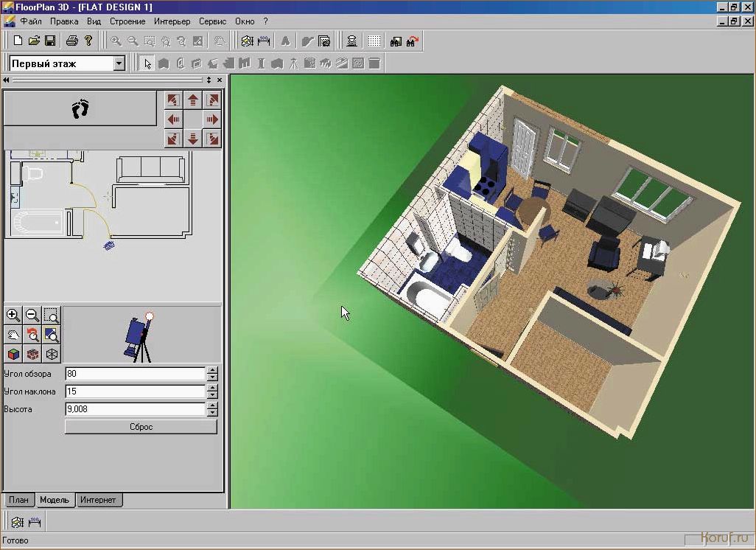This screenshot has width=756, height=550.
Task: Open the Первый этаж floor dropdown
Action: [119, 63]
